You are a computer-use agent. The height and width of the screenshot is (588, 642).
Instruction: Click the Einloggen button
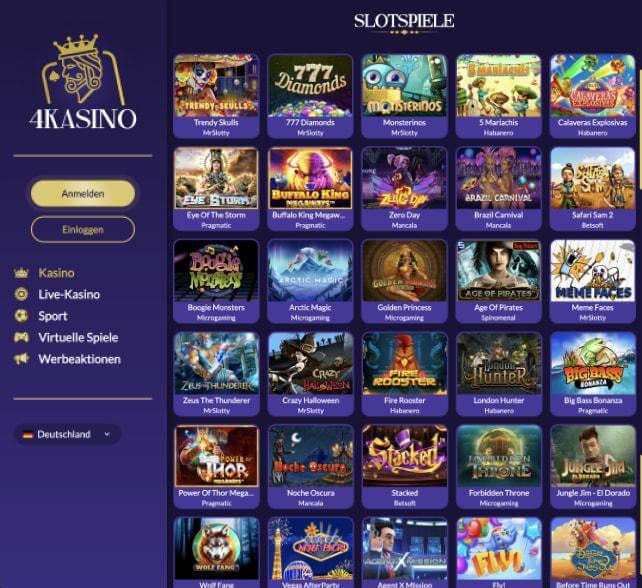(83, 230)
